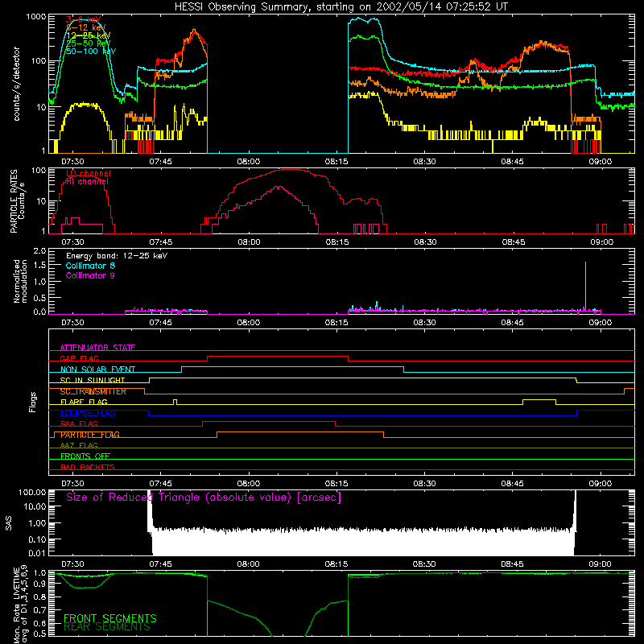Click the 08:00 tick label under counts plot

[249, 162]
